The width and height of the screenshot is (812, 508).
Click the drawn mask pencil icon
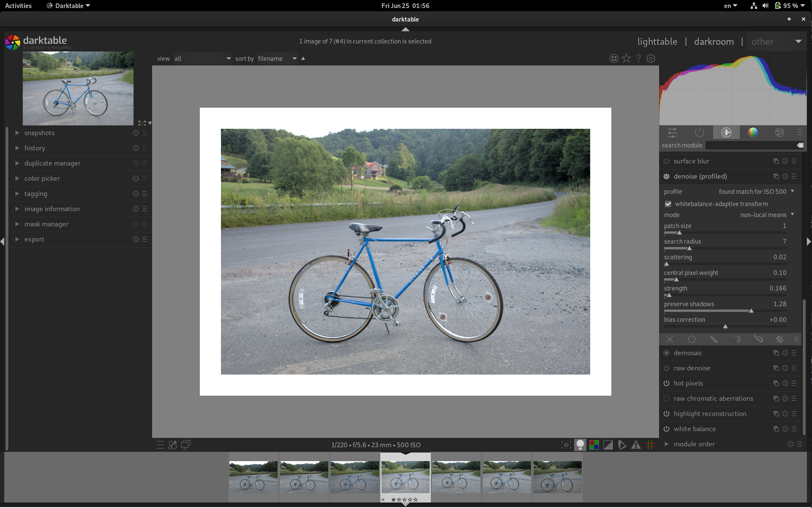(x=714, y=339)
